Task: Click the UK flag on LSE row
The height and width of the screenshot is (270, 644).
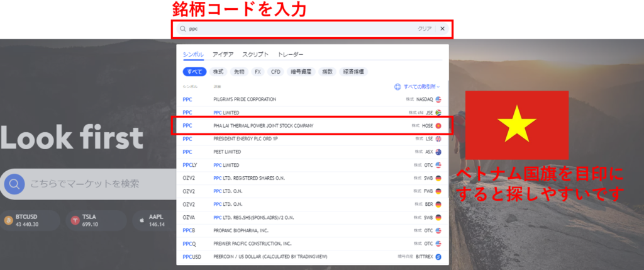Action: [x=438, y=139]
